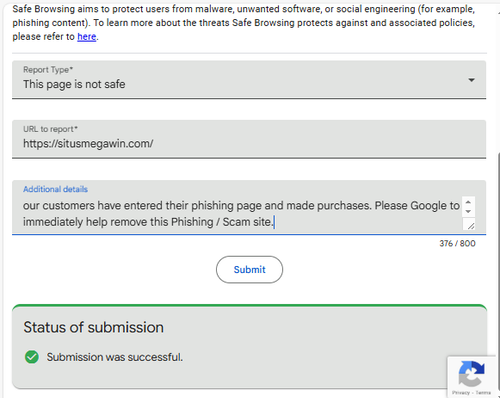Click textarea scroll up arrow

point(468,202)
